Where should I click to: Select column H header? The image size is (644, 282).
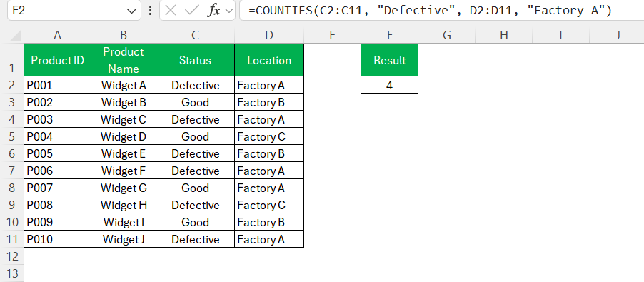(504, 35)
